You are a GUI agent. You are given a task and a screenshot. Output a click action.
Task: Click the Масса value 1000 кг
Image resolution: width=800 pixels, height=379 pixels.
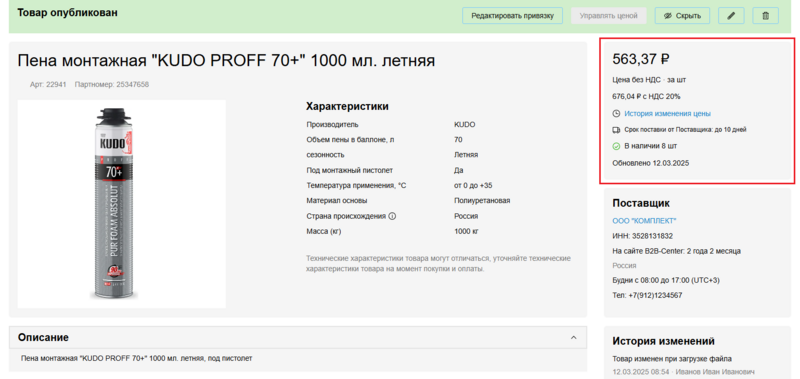467,232
